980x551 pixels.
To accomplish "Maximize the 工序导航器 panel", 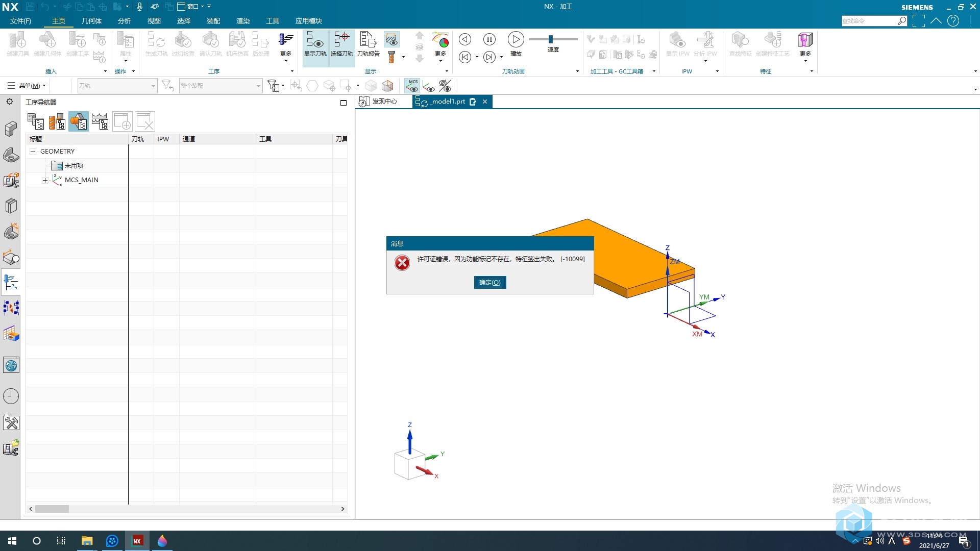I will click(344, 103).
